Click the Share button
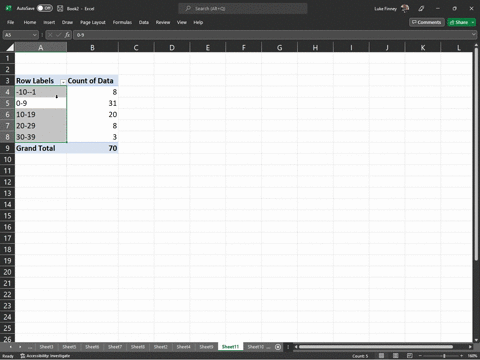 [459, 22]
